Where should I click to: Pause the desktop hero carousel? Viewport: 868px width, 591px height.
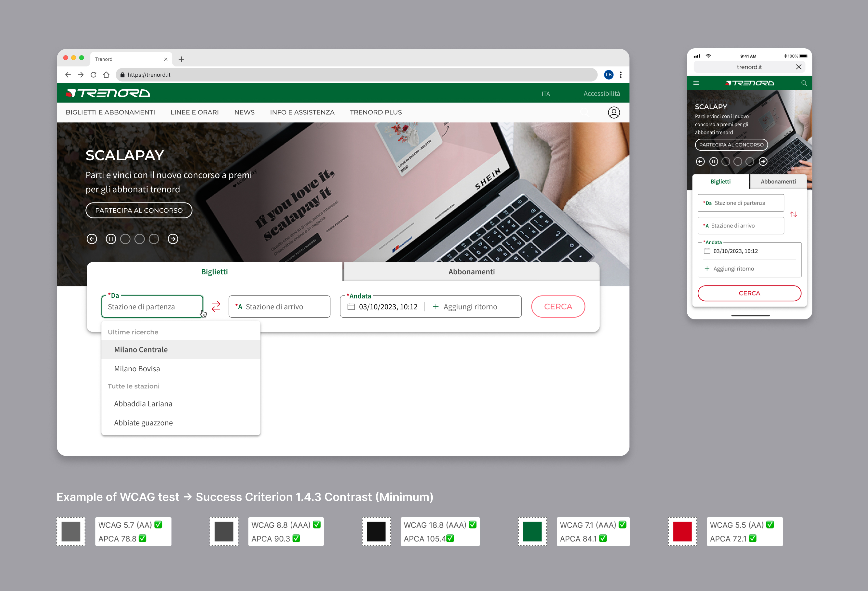[111, 239]
